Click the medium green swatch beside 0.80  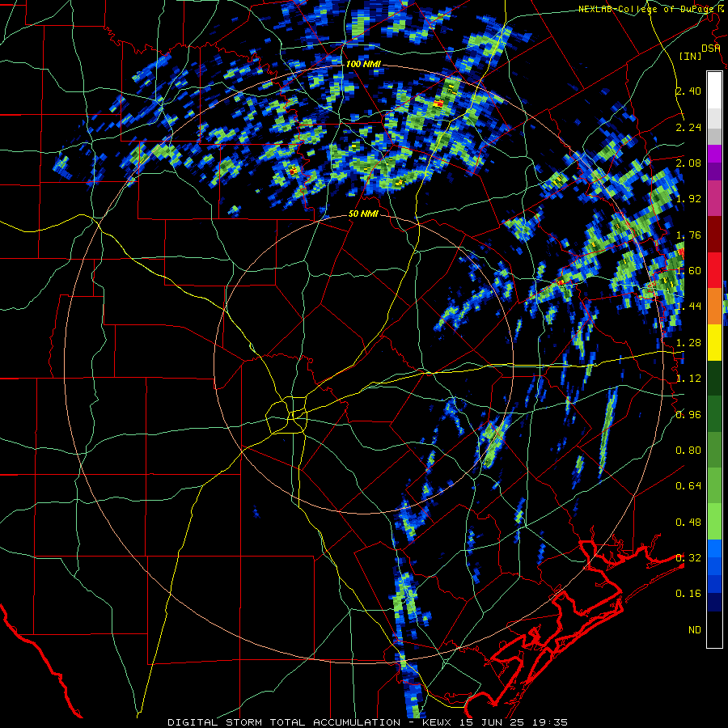pyautogui.click(x=714, y=450)
